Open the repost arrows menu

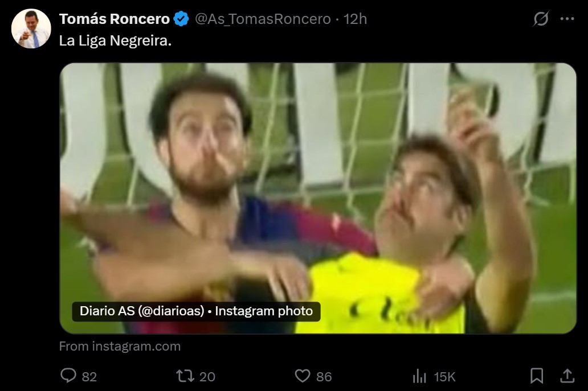[x=184, y=376]
